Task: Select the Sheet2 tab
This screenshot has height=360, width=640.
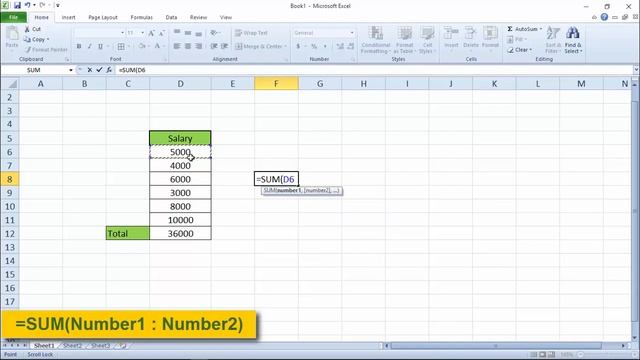Action: pos(72,346)
